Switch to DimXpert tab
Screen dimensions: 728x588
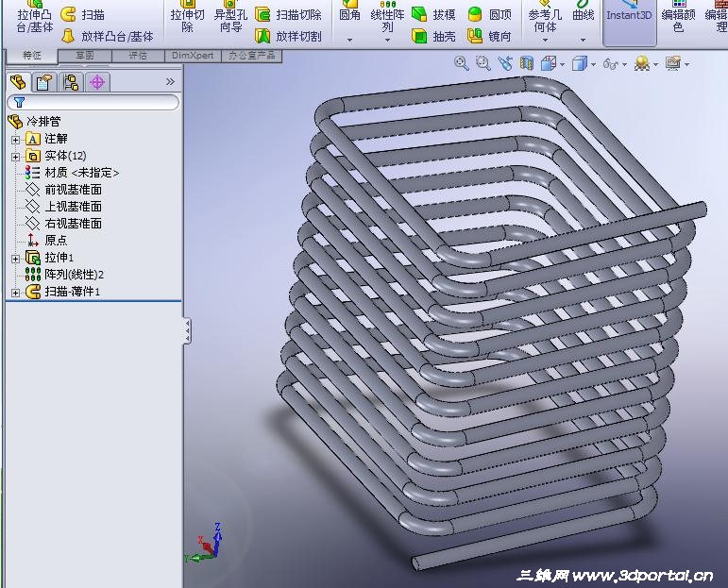[193, 56]
